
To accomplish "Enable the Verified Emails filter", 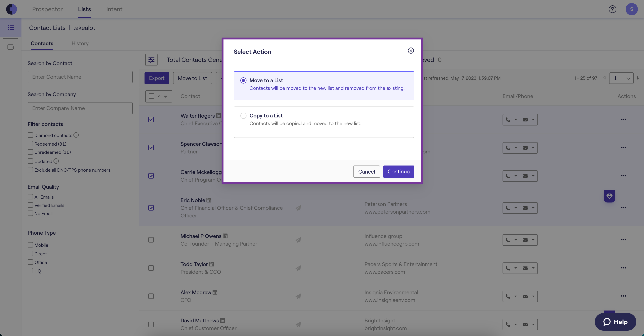I will (x=30, y=205).
